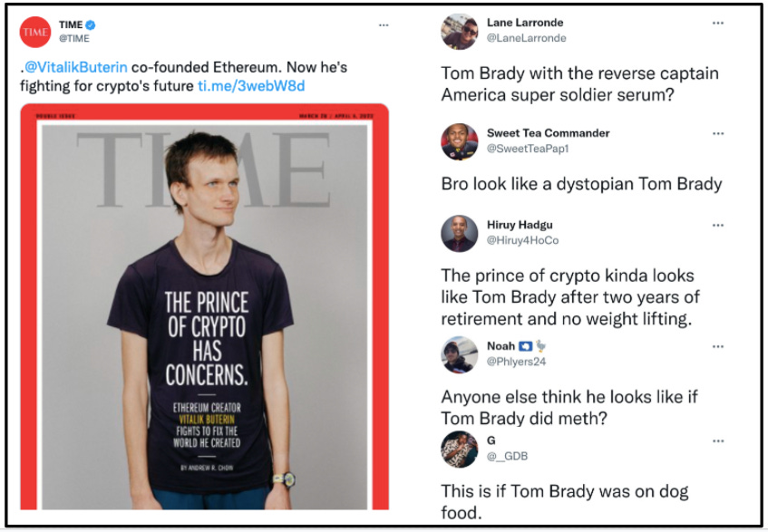The height and width of the screenshot is (532, 768).
Task: Click the @LaneLarronde handle
Action: point(527,38)
